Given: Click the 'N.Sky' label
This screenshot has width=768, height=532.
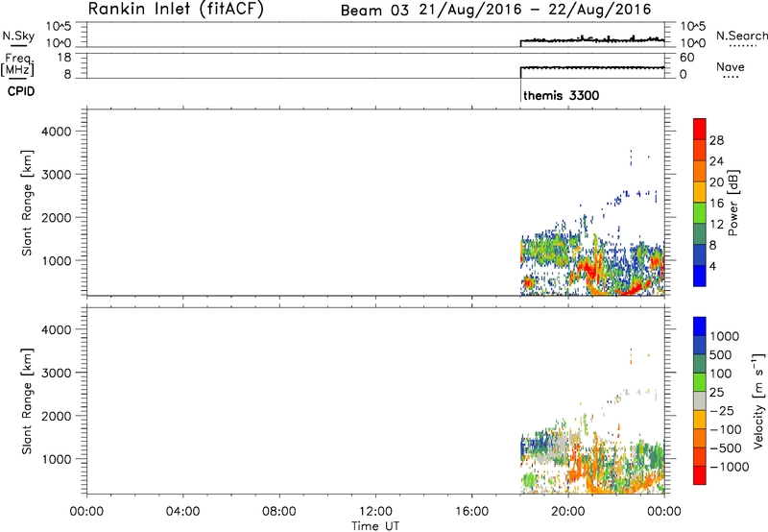Looking at the screenshot, I should (x=18, y=36).
